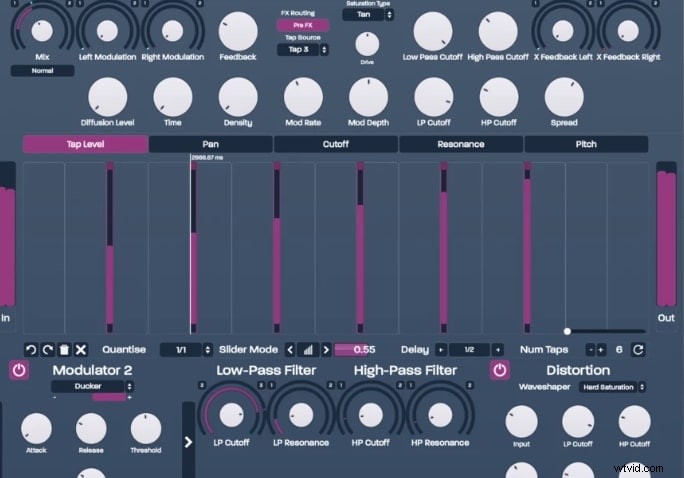Click the Feedback knob

[x=238, y=31]
